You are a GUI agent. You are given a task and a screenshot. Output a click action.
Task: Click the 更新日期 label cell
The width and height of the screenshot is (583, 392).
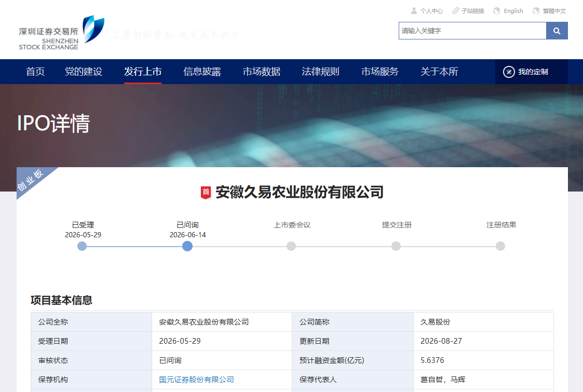(353, 341)
